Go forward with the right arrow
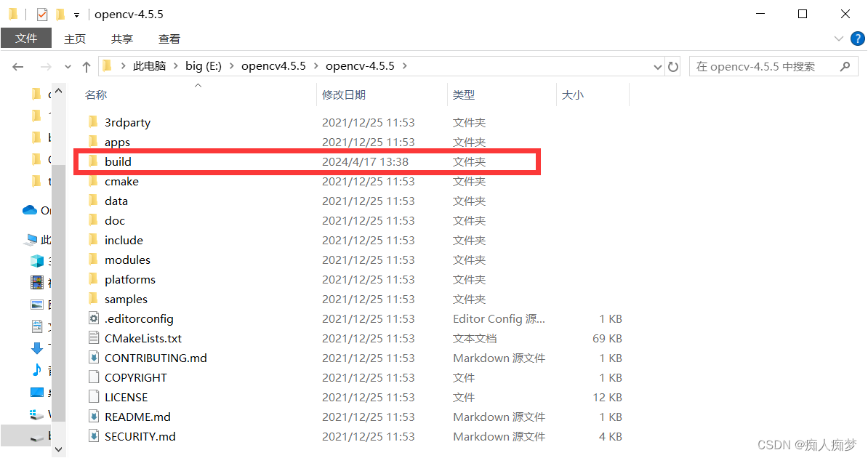Viewport: 868px width, 458px height. point(46,66)
